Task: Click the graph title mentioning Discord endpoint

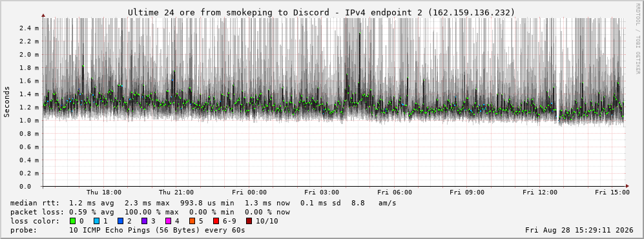Action: coord(321,13)
